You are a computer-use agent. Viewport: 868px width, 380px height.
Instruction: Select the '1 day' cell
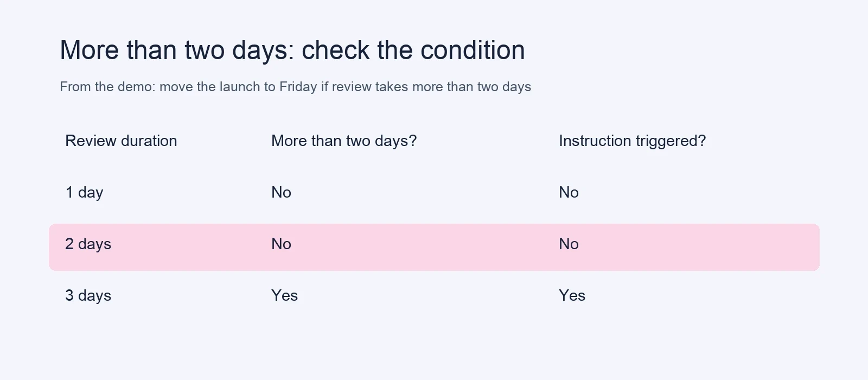pyautogui.click(x=84, y=193)
